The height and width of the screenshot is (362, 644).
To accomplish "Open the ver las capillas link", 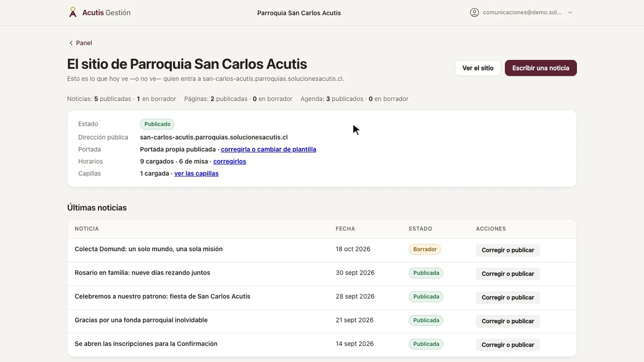I will click(196, 173).
